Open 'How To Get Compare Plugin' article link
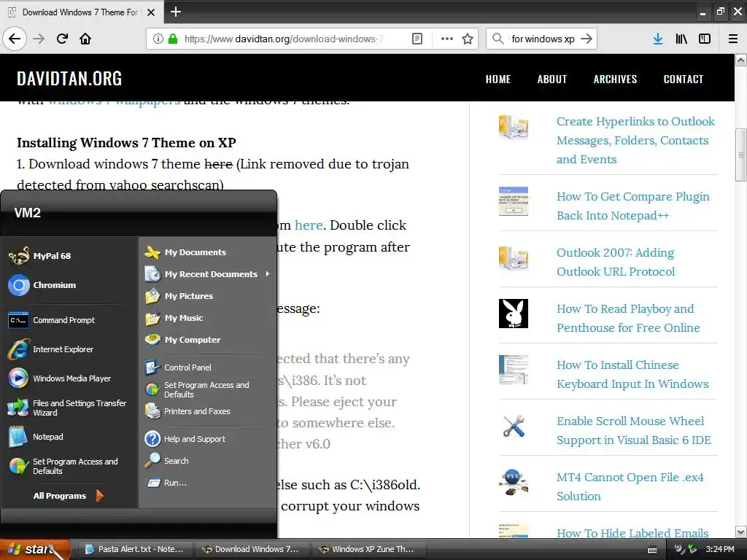Viewport: 747px width, 560px height. (632, 206)
